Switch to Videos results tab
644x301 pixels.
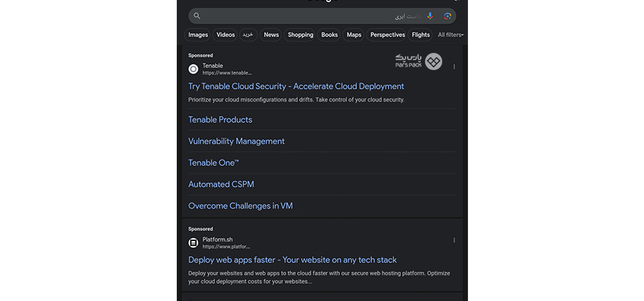[x=225, y=35]
